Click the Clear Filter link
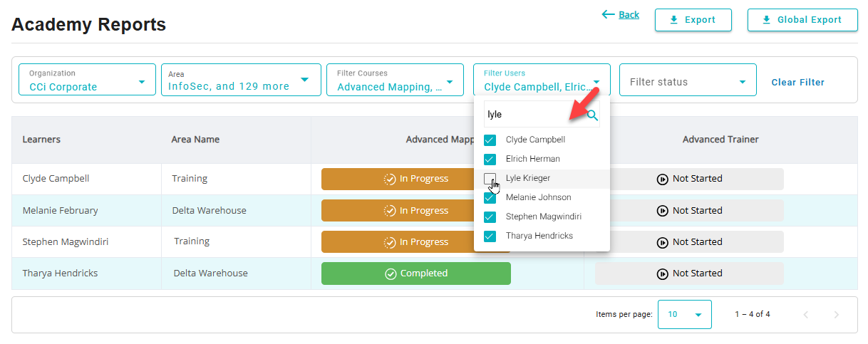This screenshot has width=868, height=344. pyautogui.click(x=797, y=83)
